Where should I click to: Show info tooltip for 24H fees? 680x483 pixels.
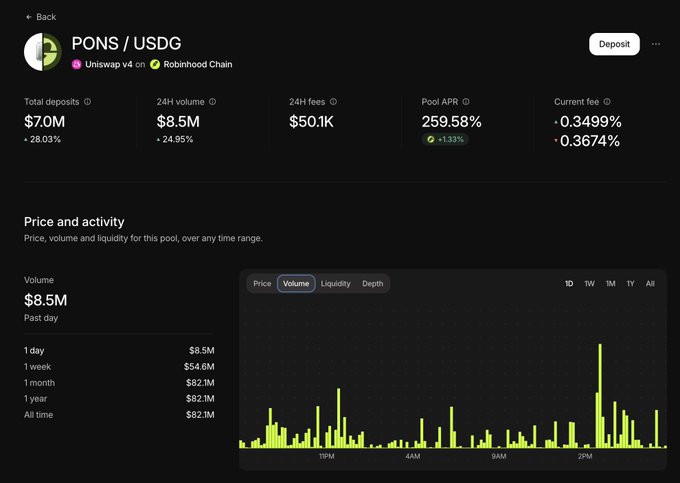(x=333, y=101)
